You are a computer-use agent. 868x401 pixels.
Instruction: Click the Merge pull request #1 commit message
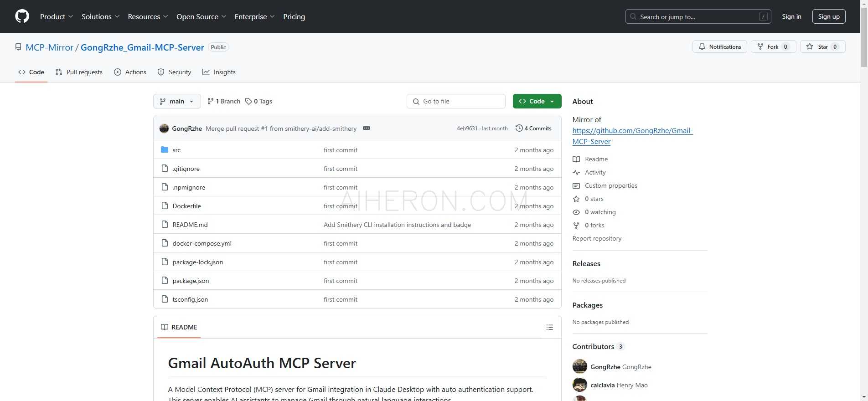click(281, 129)
